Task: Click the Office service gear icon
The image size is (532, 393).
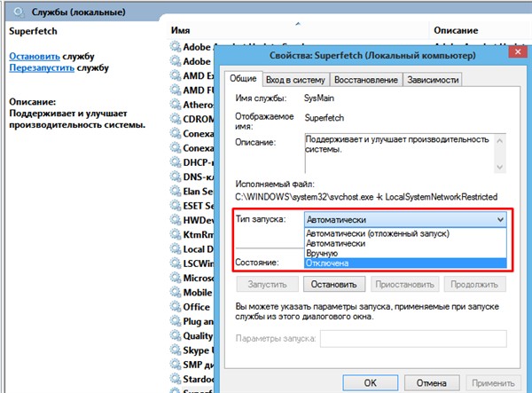Action: (176, 306)
